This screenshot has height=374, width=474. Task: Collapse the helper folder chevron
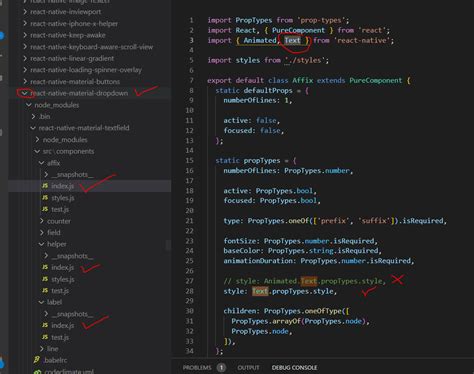(x=41, y=244)
